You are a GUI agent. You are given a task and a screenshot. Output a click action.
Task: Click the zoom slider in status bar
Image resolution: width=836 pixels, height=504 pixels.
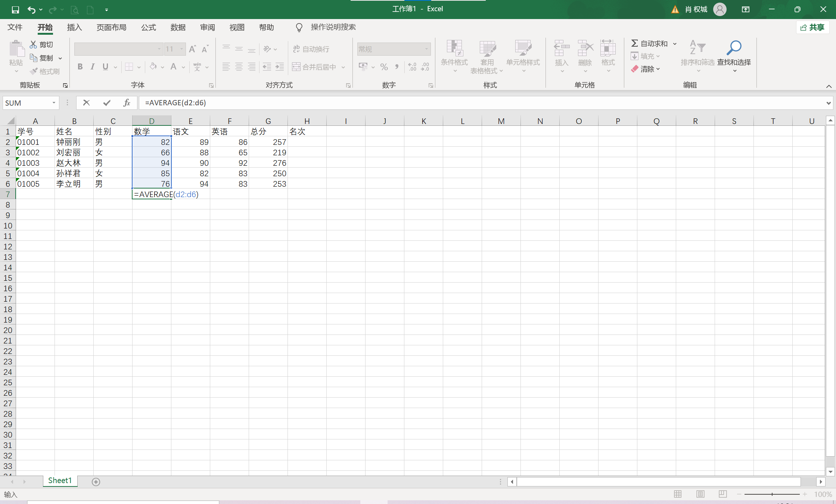(772, 494)
